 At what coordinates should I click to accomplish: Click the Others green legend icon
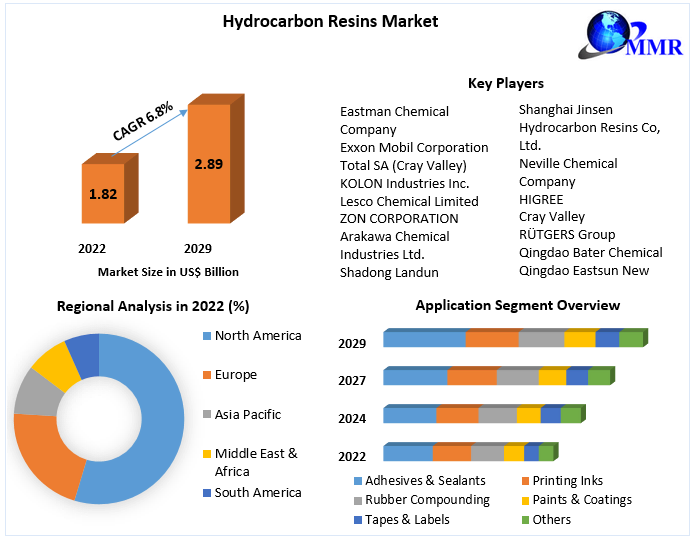(525, 519)
